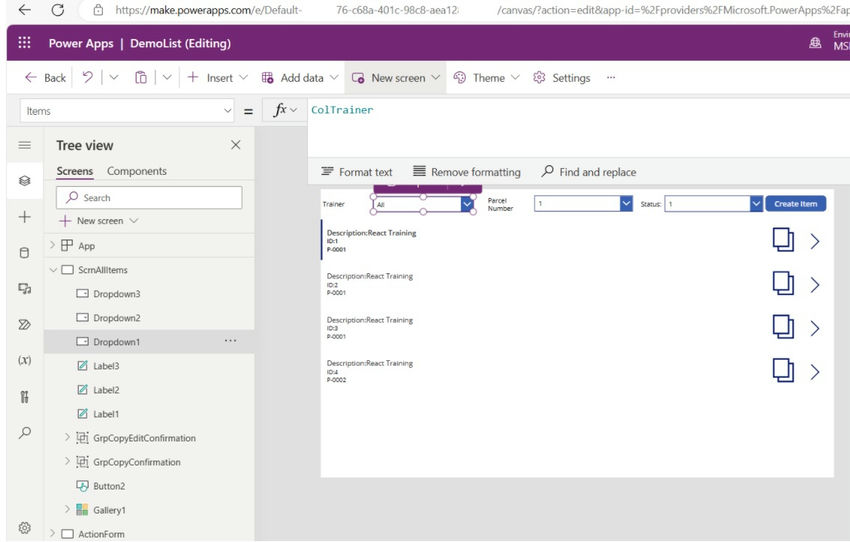Expand the GrpCopyConfirmation group
The image size is (850, 542).
tap(67, 461)
